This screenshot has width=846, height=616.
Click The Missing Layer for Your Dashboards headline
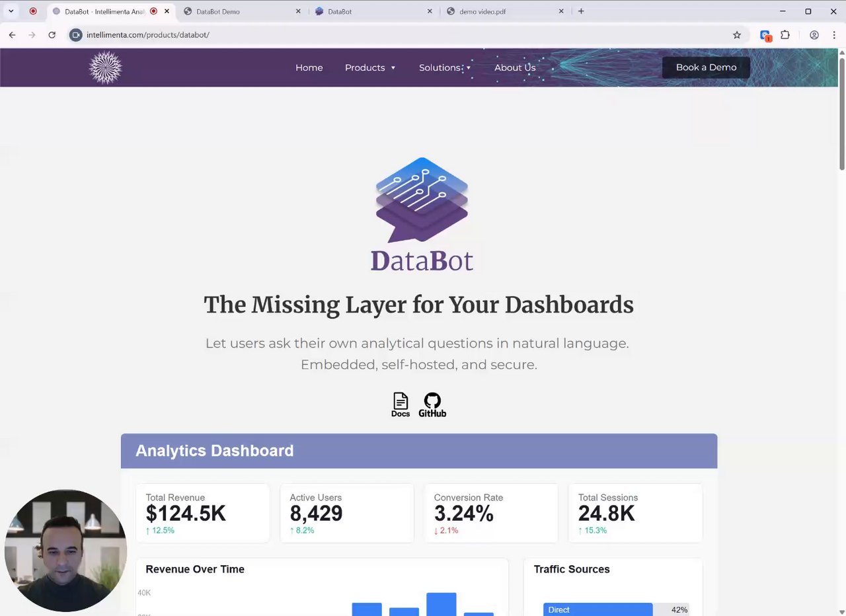pyautogui.click(x=418, y=305)
